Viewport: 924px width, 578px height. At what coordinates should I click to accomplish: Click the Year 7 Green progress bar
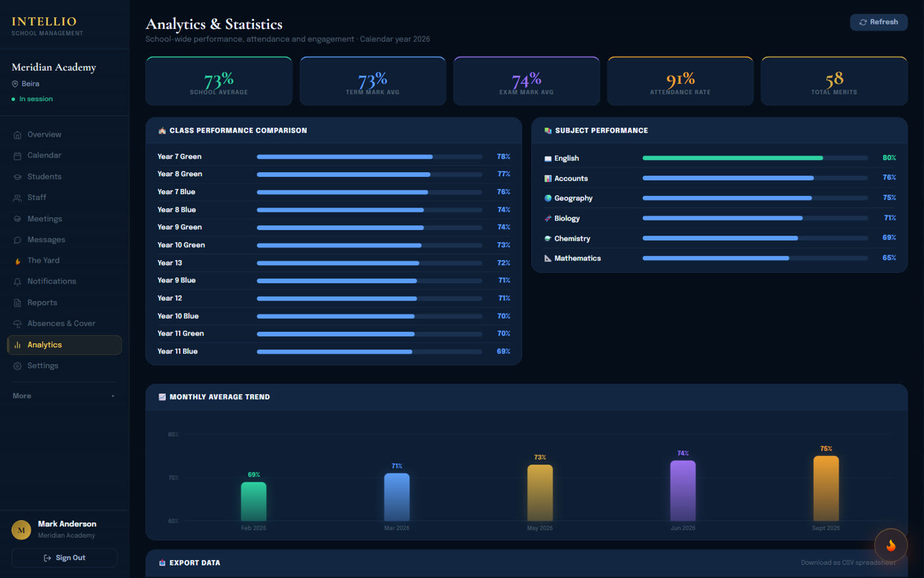point(370,157)
